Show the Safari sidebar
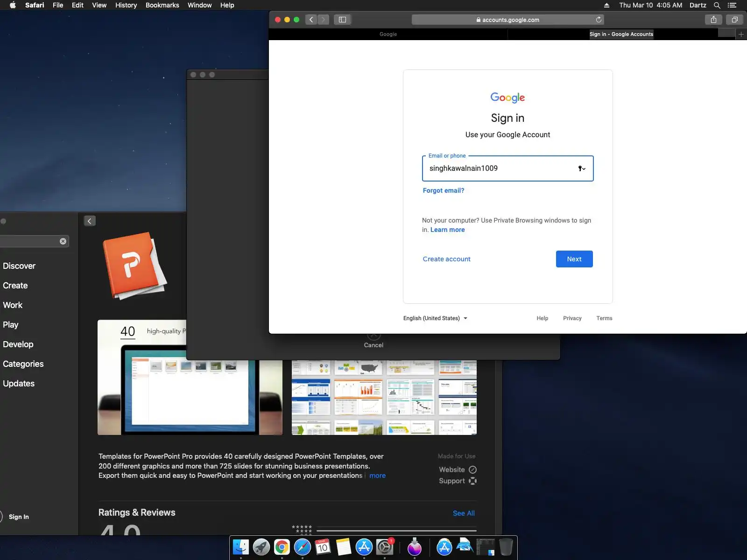The image size is (747, 560). pyautogui.click(x=342, y=20)
